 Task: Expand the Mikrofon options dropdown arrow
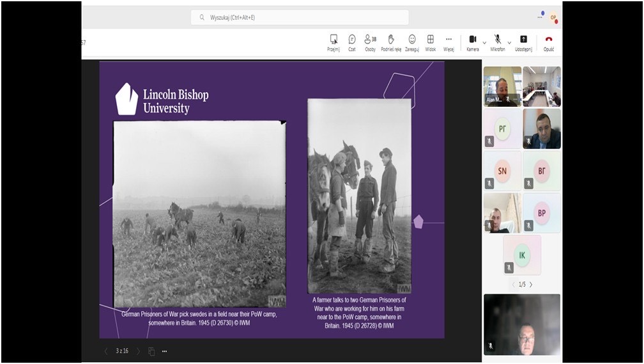(510, 43)
